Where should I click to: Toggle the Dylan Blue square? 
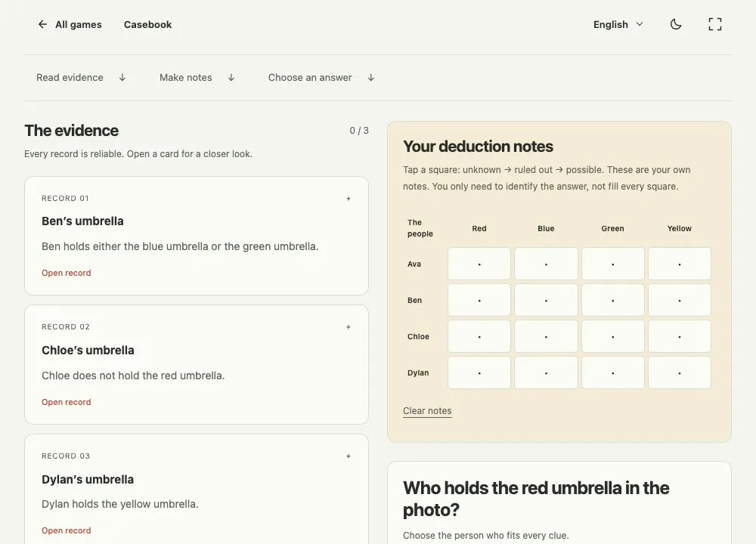(x=546, y=372)
